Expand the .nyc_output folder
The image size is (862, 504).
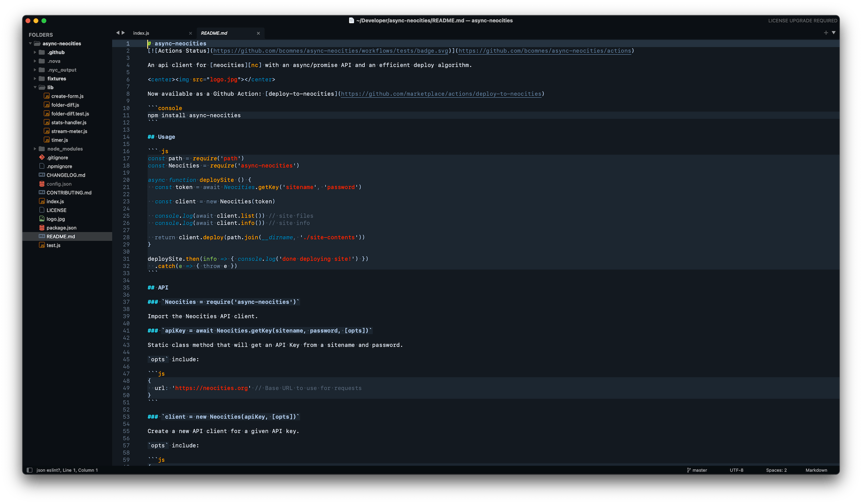pyautogui.click(x=35, y=70)
